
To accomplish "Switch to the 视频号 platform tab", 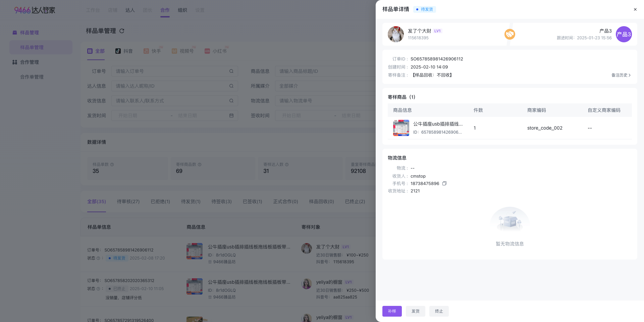I will pos(183,51).
